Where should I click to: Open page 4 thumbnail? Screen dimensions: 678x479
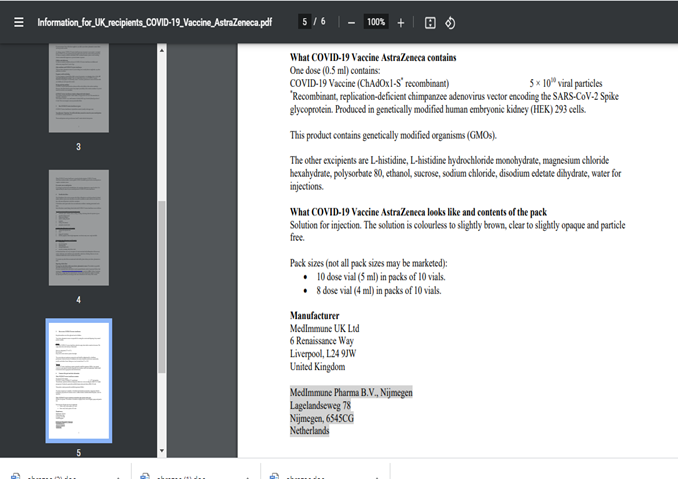(79, 227)
